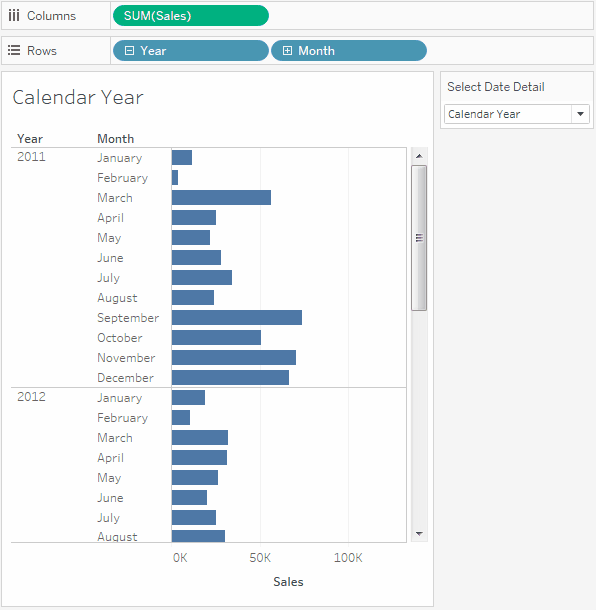
Task: Click the 2012 year header
Action: (x=31, y=397)
